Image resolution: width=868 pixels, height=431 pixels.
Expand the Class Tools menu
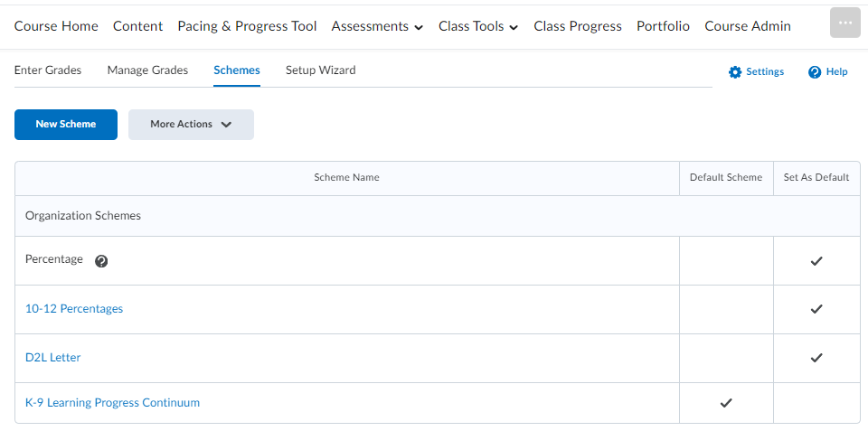tap(478, 26)
